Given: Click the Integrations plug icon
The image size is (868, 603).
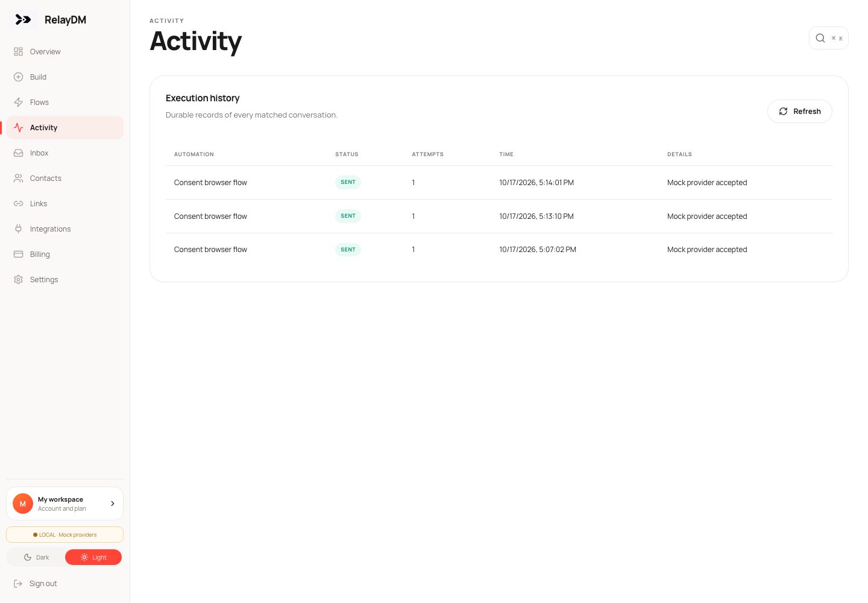Looking at the screenshot, I should tap(18, 229).
